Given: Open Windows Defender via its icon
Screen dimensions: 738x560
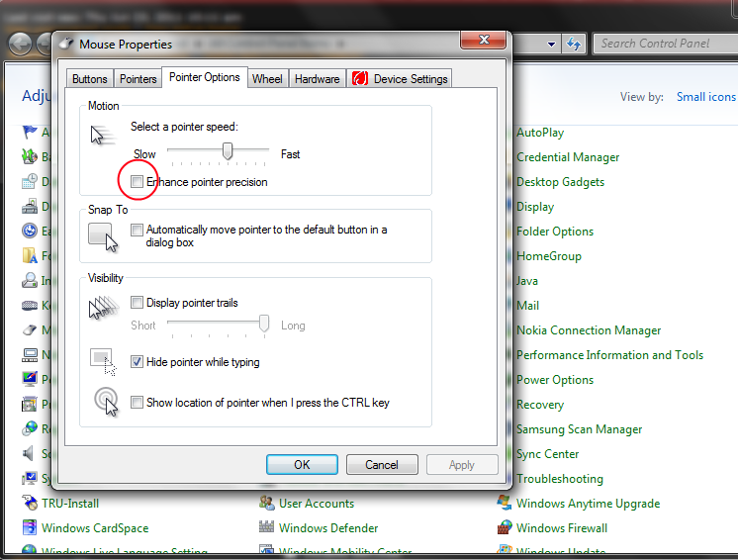Looking at the screenshot, I should click(x=266, y=528).
